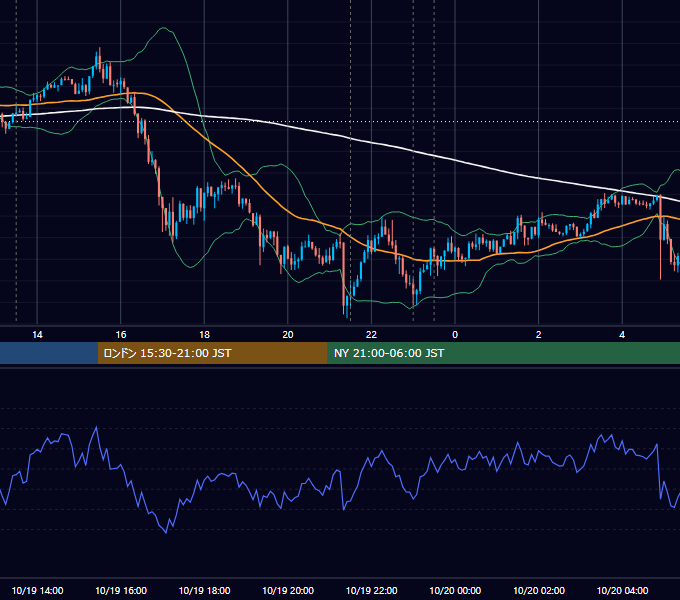
Task: Click the 10/20 00:00 time label
Action: pyautogui.click(x=455, y=590)
